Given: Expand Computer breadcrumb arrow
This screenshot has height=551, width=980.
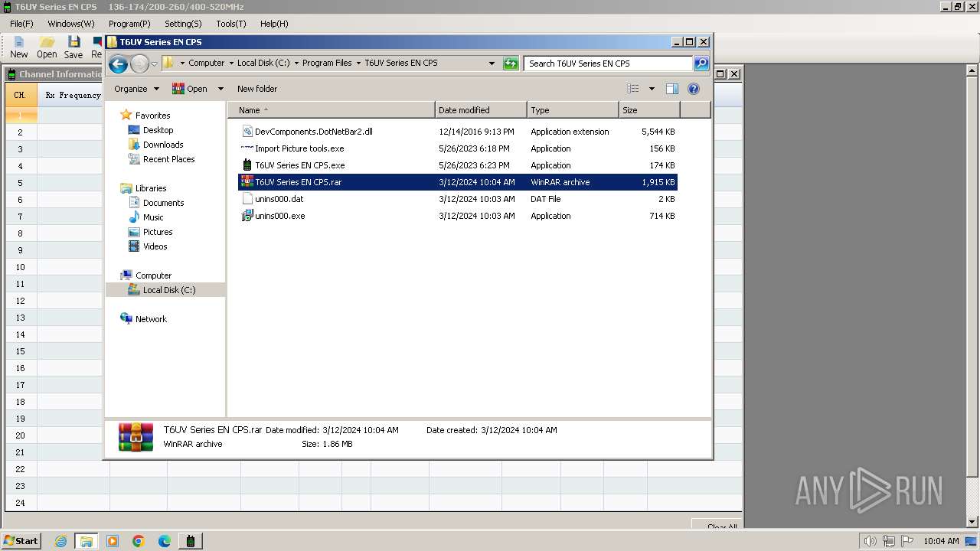Looking at the screenshot, I should (x=231, y=64).
